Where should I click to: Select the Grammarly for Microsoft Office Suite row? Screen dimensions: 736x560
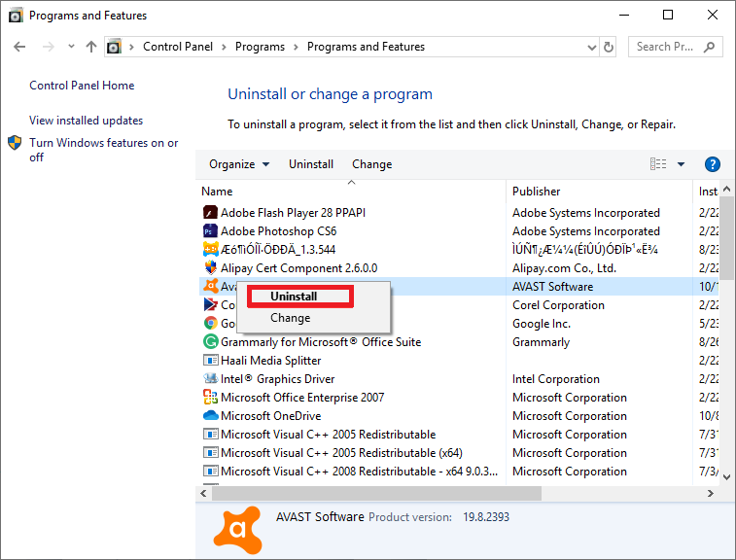tap(458, 341)
